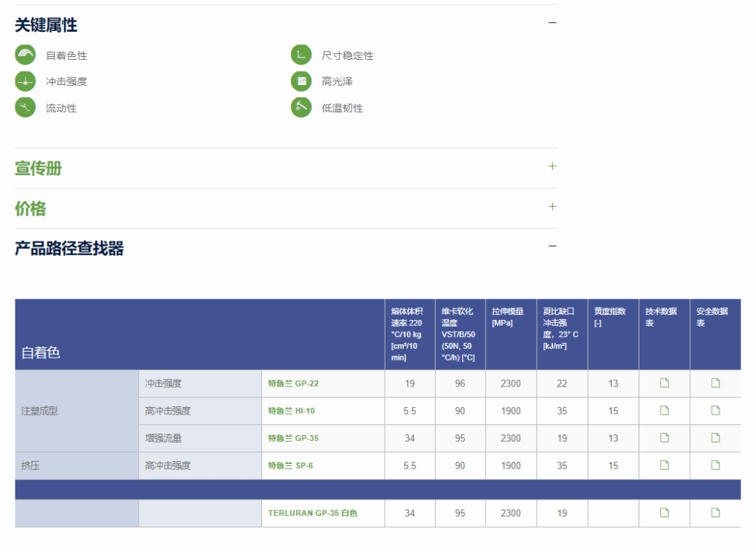Open technical data sheet for 特鲁兰 GP-22
Image resolution: width=756 pixels, height=549 pixels.
664,383
